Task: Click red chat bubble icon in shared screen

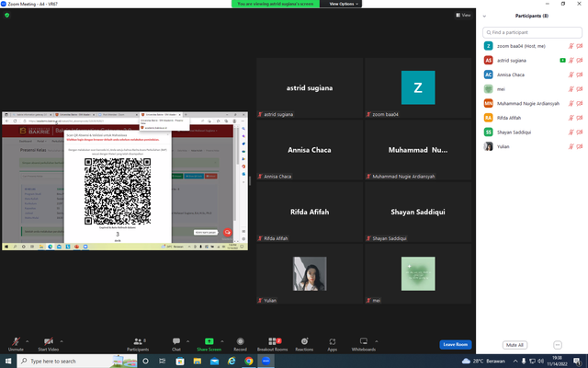Action: (x=227, y=232)
